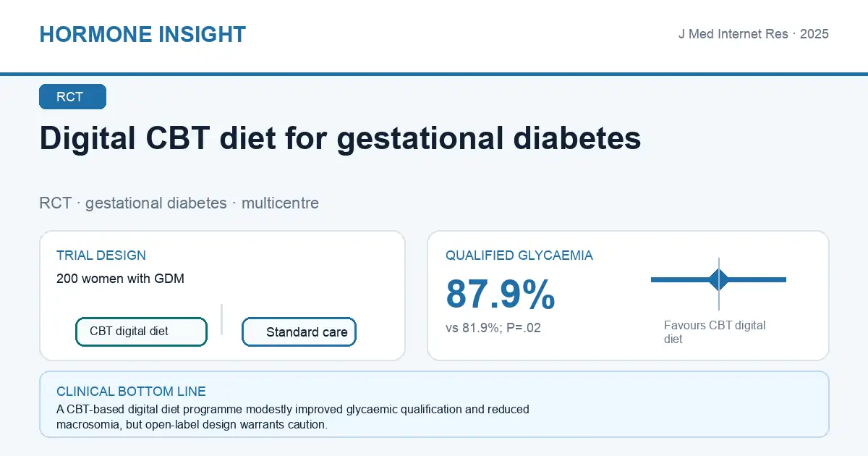Click the blue header divider line
This screenshot has width=868, height=456.
(x=434, y=74)
